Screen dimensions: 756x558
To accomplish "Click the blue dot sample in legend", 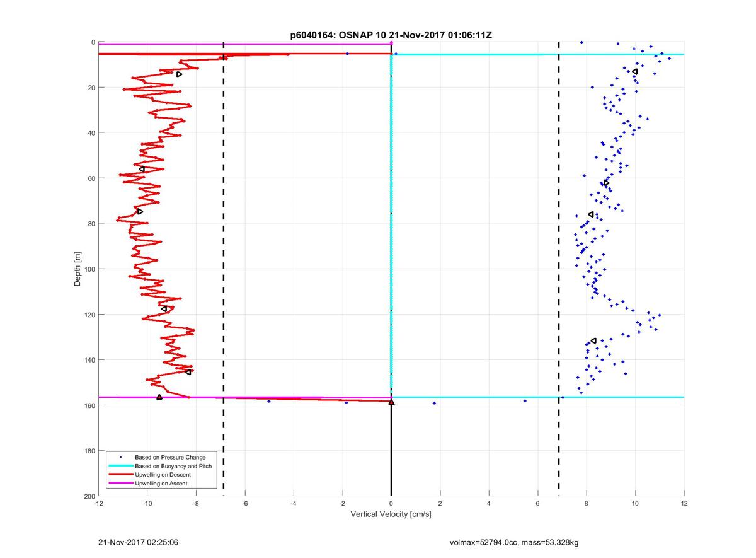I will coord(120,457).
